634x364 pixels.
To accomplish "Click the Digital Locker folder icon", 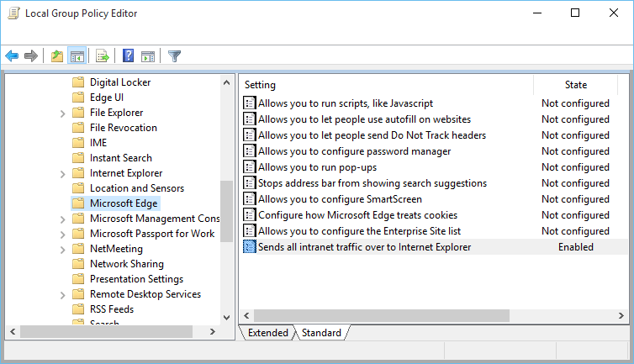I will point(78,82).
